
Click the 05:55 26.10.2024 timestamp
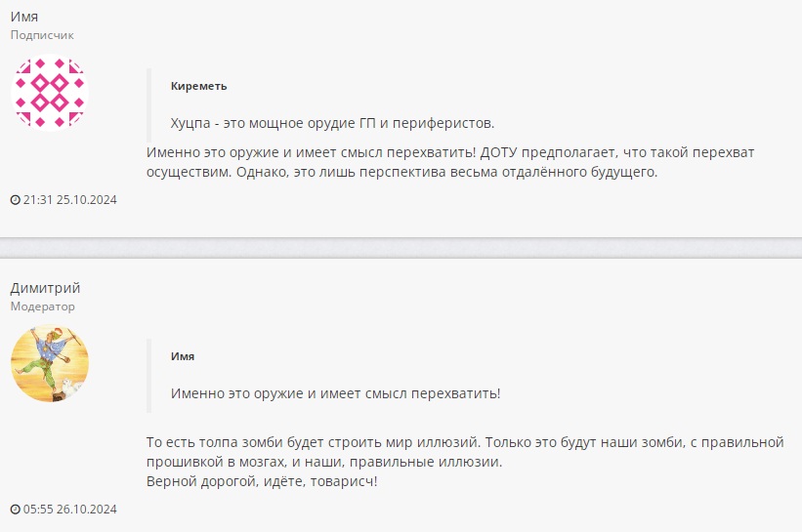pos(69,510)
